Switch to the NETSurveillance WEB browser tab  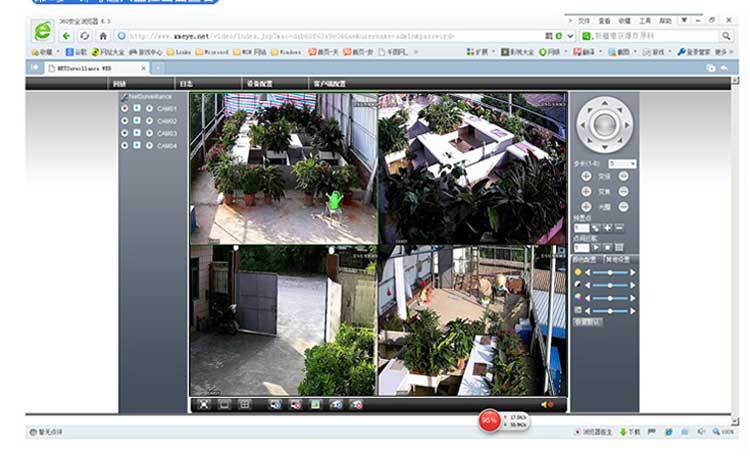coord(97,68)
